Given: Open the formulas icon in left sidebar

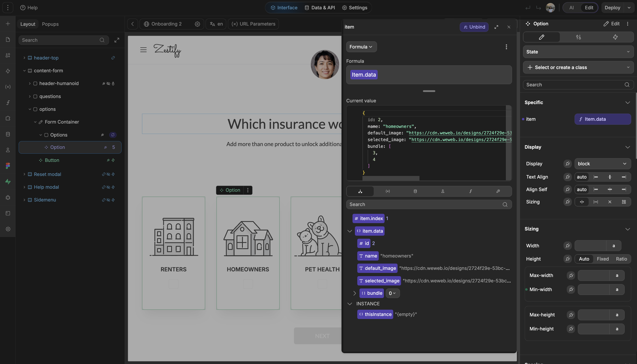Looking at the screenshot, I should 8,103.
